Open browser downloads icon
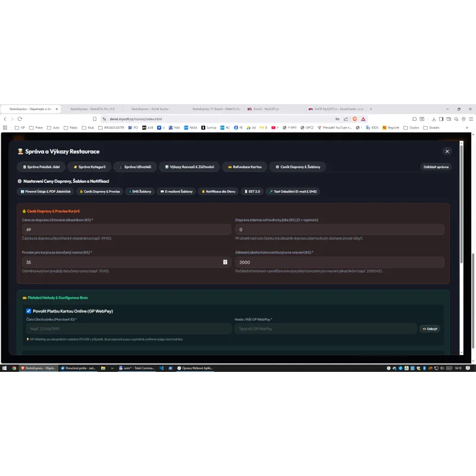The width and height of the screenshot is (476, 476). [434, 119]
